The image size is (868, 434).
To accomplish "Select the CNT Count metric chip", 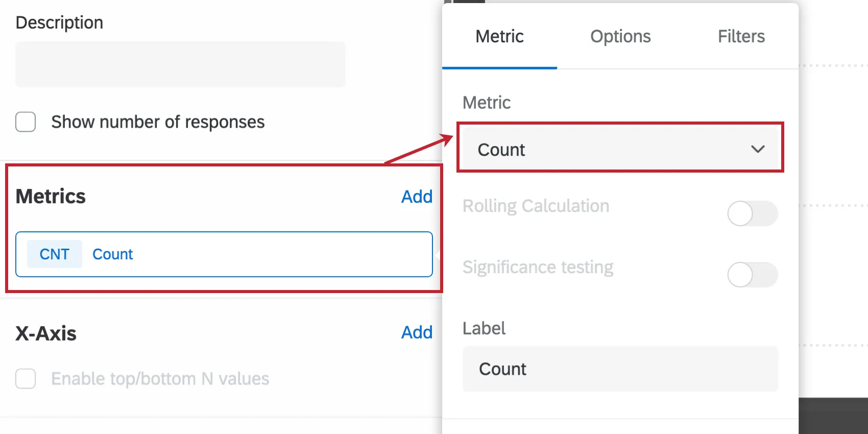I will pyautogui.click(x=224, y=254).
